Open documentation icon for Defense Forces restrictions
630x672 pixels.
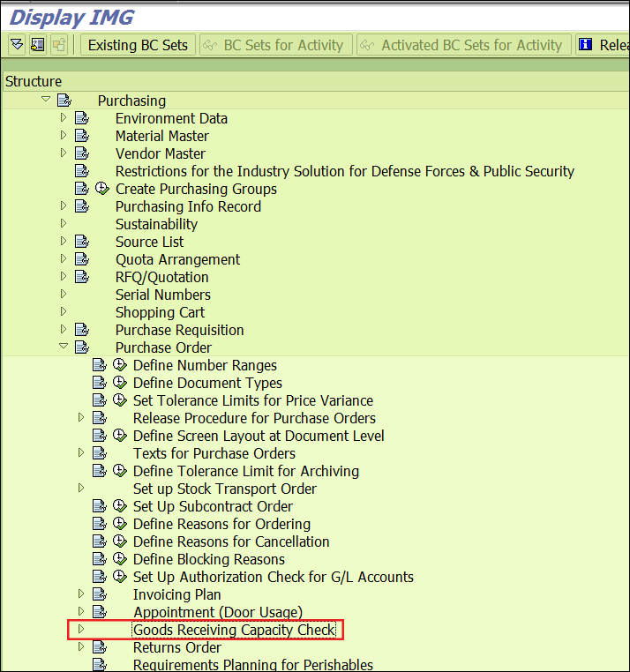coord(82,170)
